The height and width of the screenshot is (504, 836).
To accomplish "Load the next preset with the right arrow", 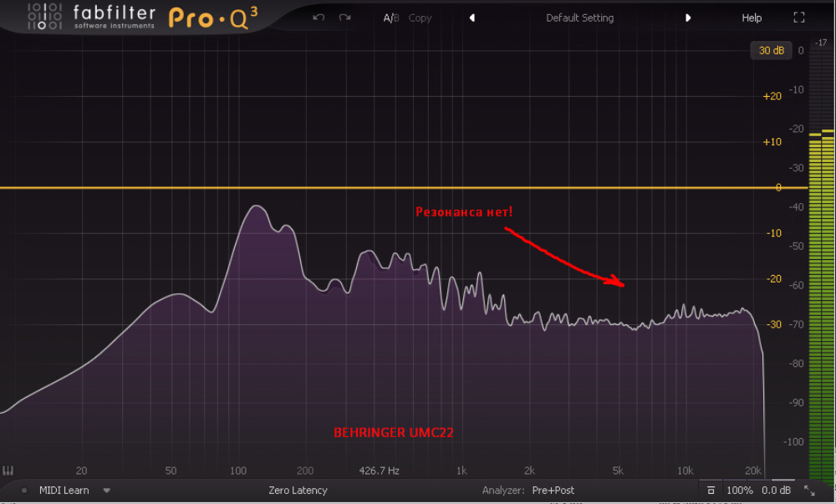I will coord(688,18).
